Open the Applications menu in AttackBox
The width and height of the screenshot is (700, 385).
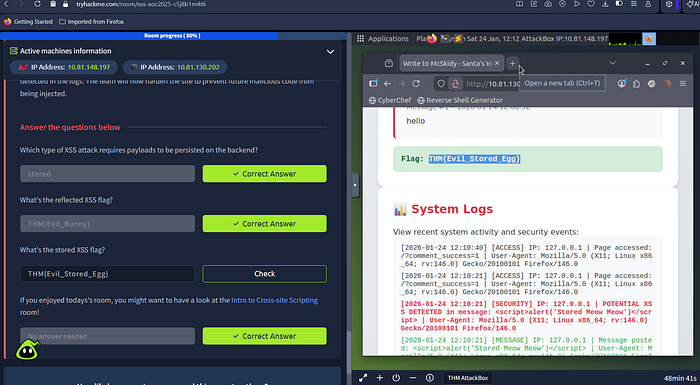(388, 39)
